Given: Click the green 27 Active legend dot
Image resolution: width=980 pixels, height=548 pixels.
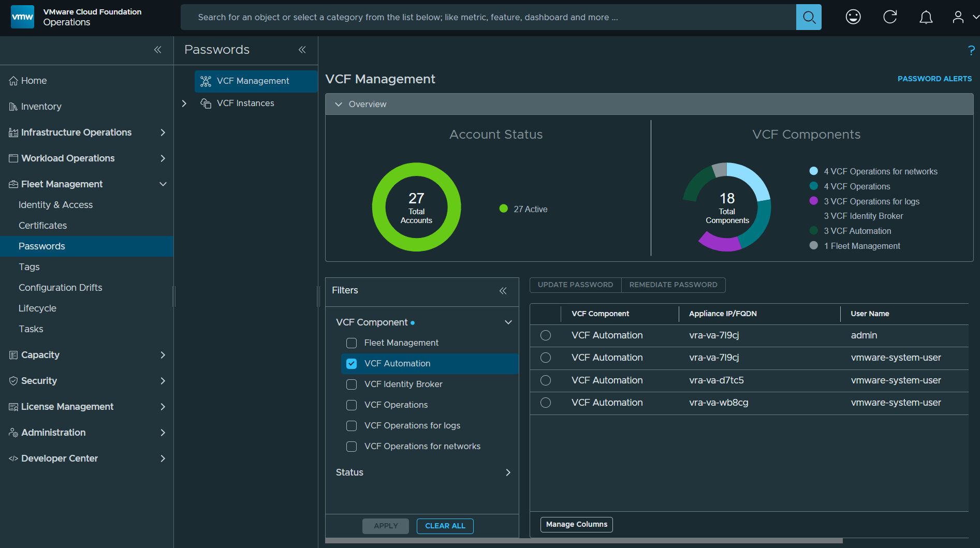Looking at the screenshot, I should click(x=503, y=209).
